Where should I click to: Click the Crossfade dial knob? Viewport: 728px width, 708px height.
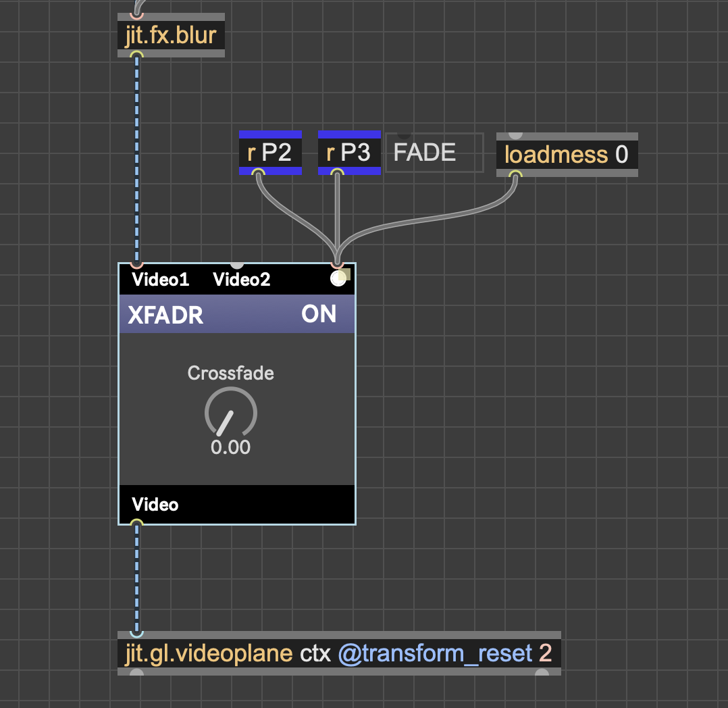[x=231, y=413]
